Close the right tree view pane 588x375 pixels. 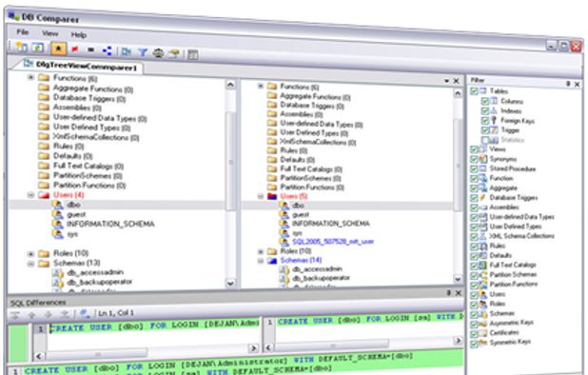(x=456, y=81)
